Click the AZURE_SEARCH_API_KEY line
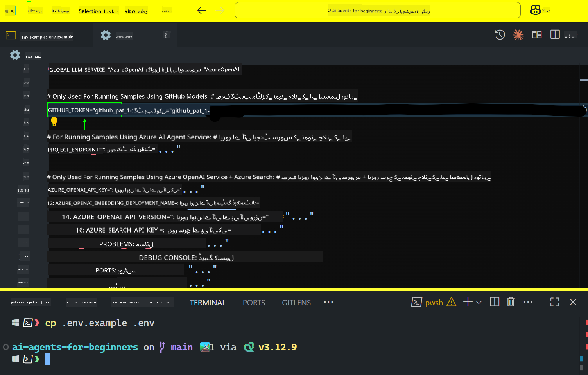 [154, 230]
